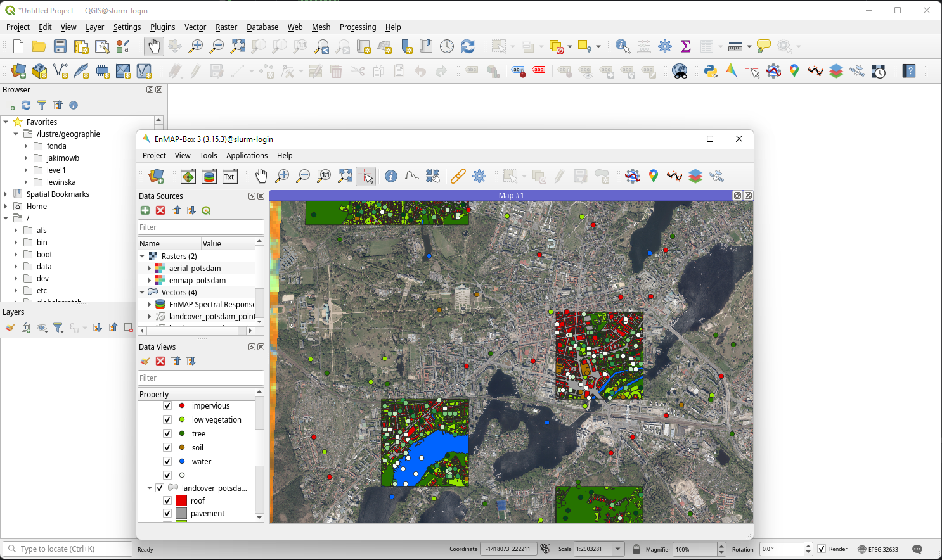Open EnMAP-Box Tools menu
This screenshot has width=942, height=560.
pos(208,156)
